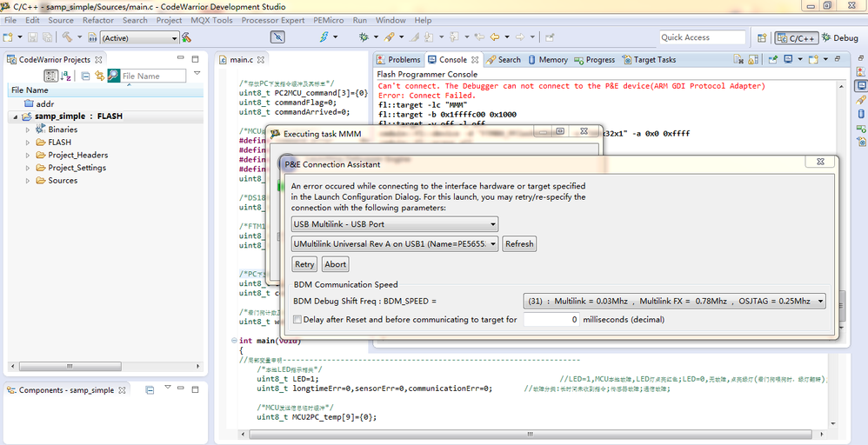The width and height of the screenshot is (868, 445).
Task: Click the Save toolbar icon
Action: click(x=33, y=37)
